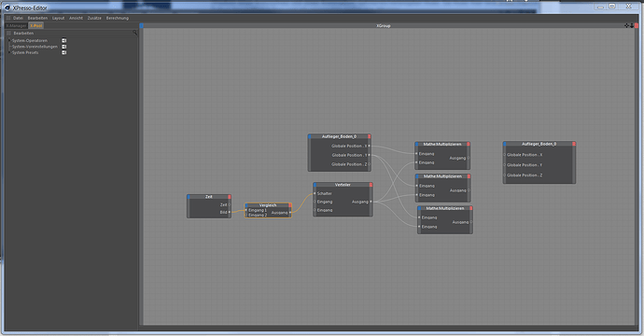644x336 pixels.
Task: Click red corner of XGroup title bar
Action: tap(637, 25)
